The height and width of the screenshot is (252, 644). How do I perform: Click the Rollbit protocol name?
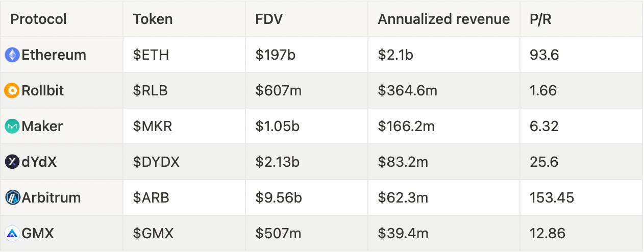point(43,90)
